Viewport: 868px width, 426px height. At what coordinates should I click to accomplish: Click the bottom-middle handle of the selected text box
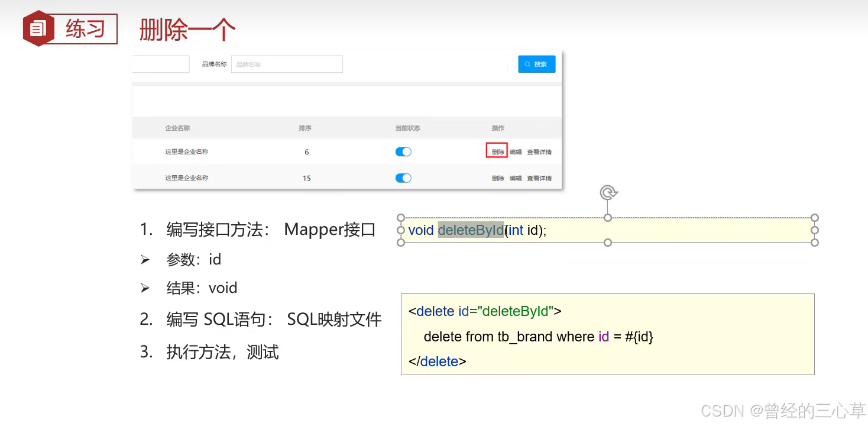(608, 243)
